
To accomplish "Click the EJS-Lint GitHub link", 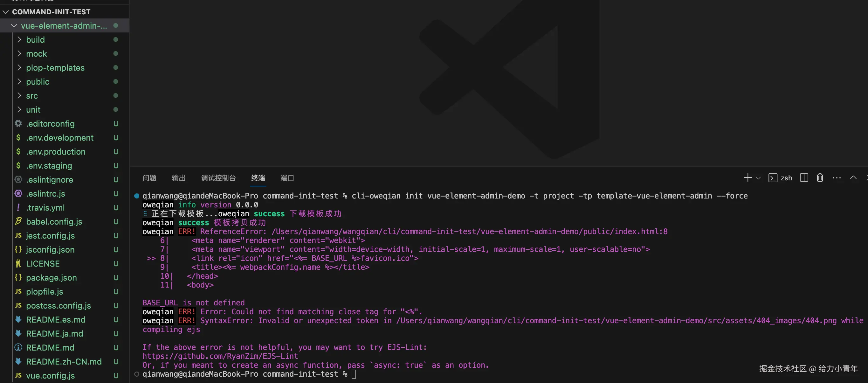I will [220, 356].
